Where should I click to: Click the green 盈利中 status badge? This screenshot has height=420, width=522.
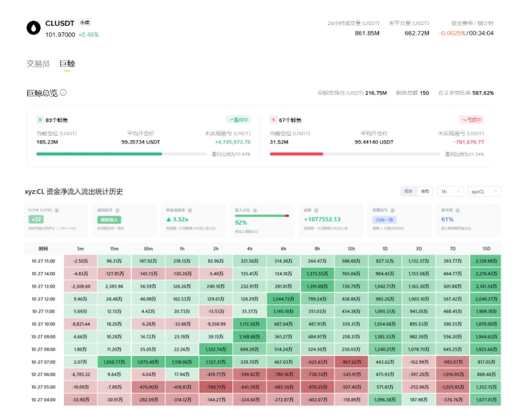[x=238, y=120]
